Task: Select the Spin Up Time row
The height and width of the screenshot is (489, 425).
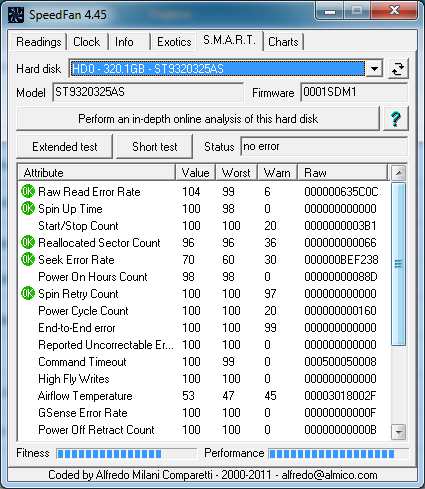Action: [204, 209]
